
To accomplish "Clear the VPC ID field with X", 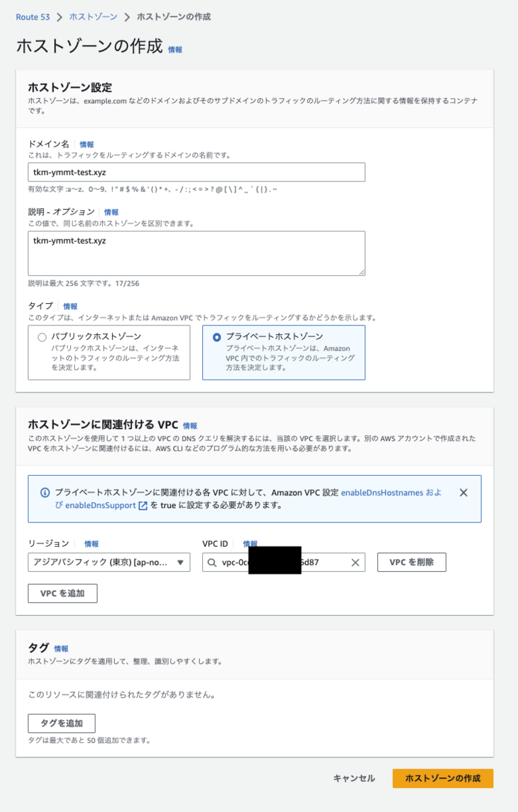I will tap(355, 562).
